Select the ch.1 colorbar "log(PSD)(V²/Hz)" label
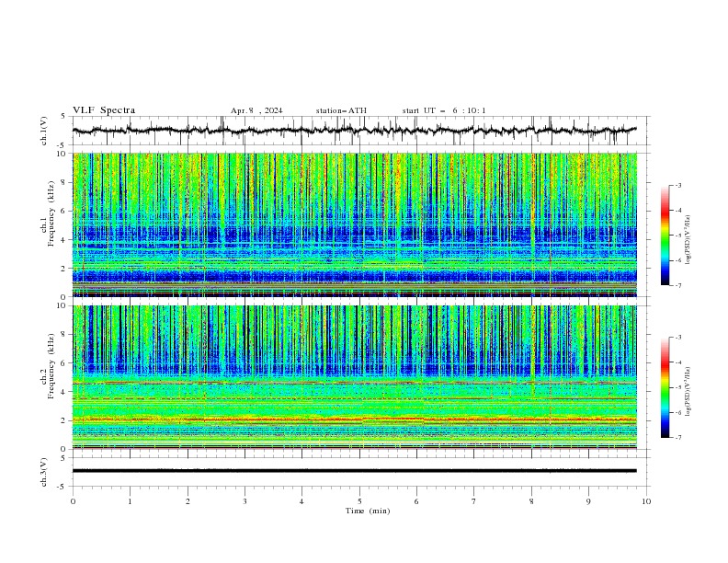The image size is (728, 563). [x=688, y=240]
